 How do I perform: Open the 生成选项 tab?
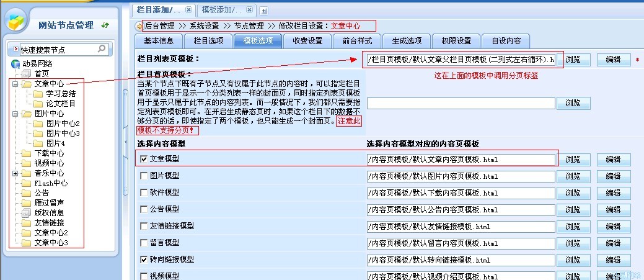pyautogui.click(x=407, y=41)
